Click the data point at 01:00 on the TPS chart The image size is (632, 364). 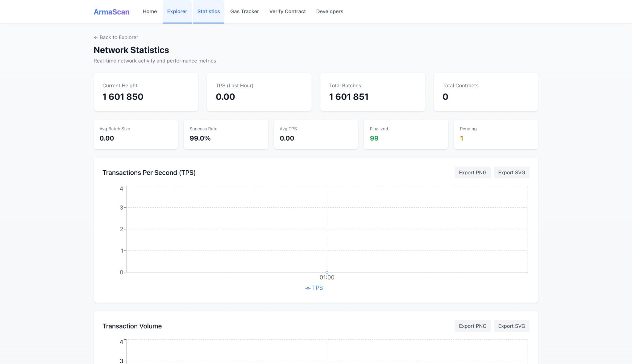(x=327, y=272)
